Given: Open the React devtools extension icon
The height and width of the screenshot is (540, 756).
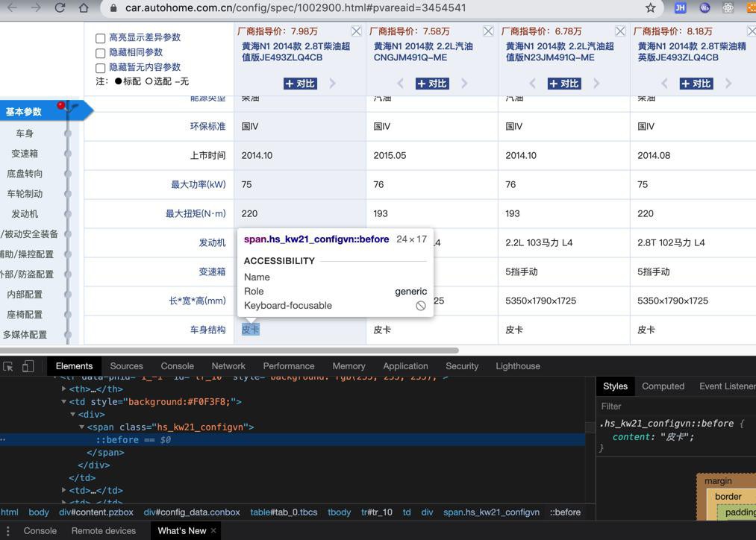Looking at the screenshot, I should [728, 7].
